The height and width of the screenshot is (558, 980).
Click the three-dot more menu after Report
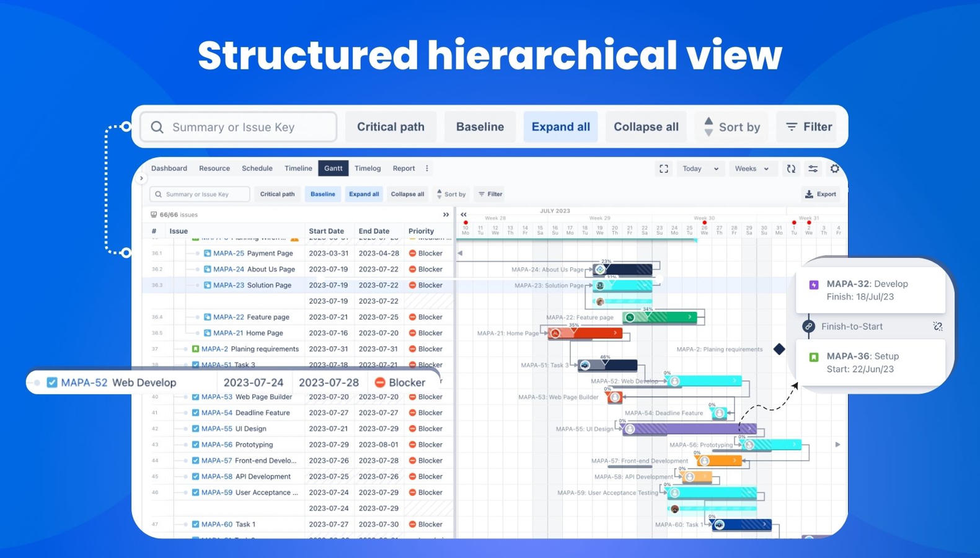(426, 169)
